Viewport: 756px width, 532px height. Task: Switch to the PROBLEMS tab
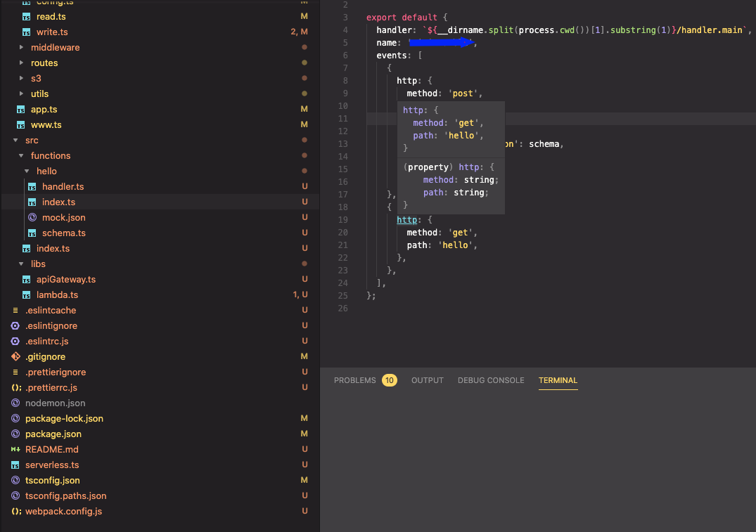pyautogui.click(x=355, y=380)
